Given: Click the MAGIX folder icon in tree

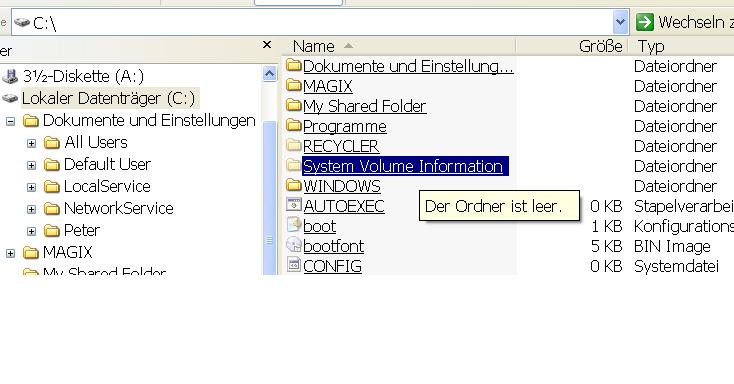Looking at the screenshot, I should 30,253.
